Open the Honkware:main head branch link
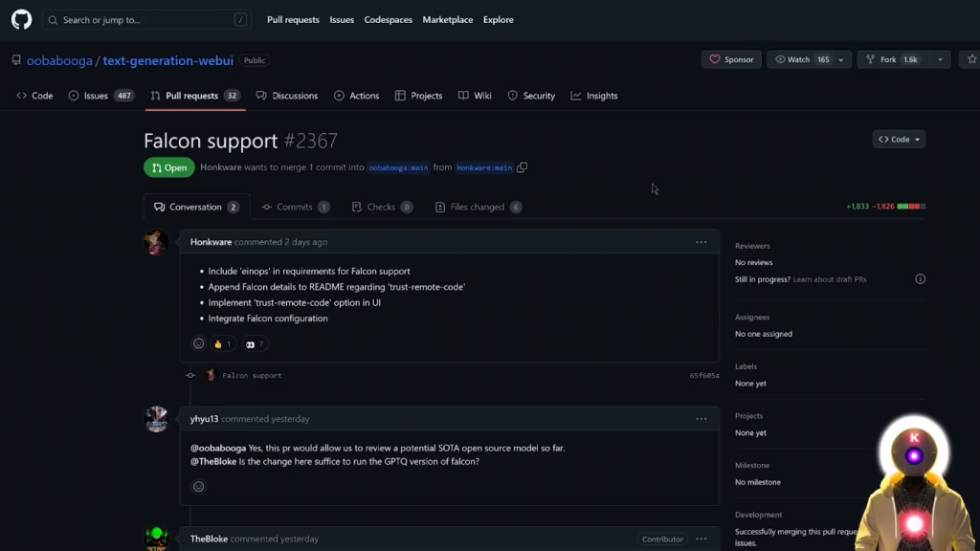The height and width of the screenshot is (551, 980). (484, 167)
